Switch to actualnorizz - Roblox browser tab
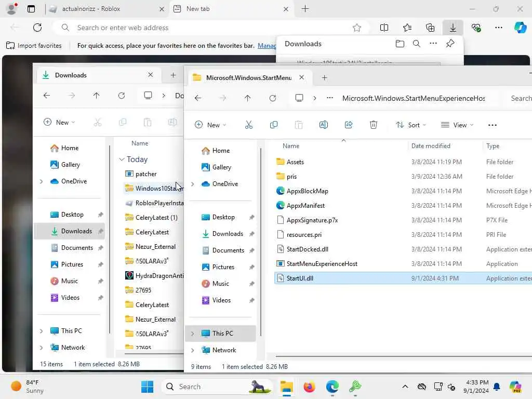 pyautogui.click(x=106, y=9)
